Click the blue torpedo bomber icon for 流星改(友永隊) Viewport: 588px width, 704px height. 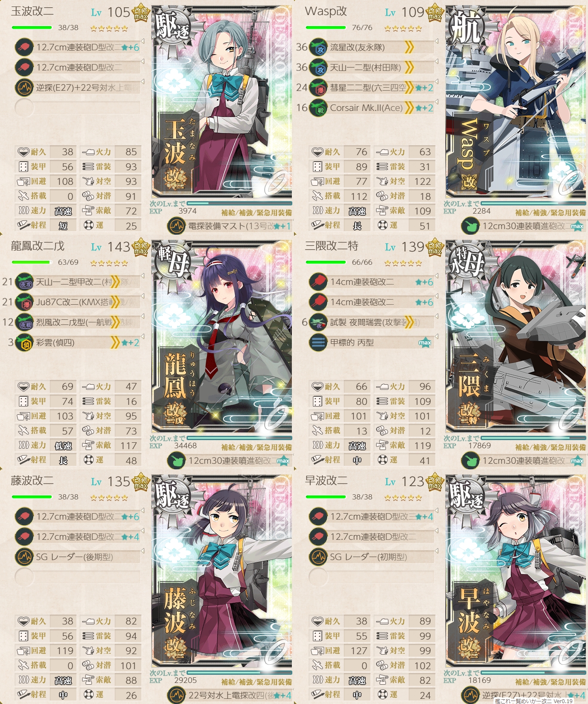318,47
